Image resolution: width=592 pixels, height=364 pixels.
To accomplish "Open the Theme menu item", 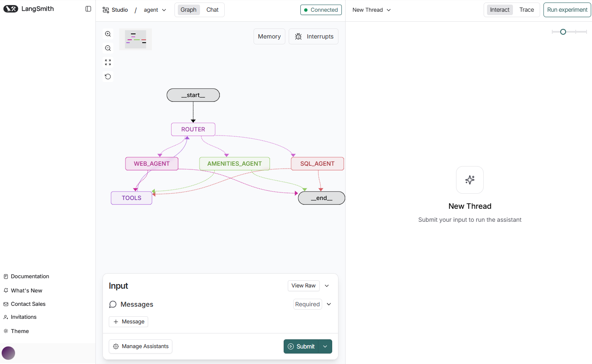I will coord(20,331).
